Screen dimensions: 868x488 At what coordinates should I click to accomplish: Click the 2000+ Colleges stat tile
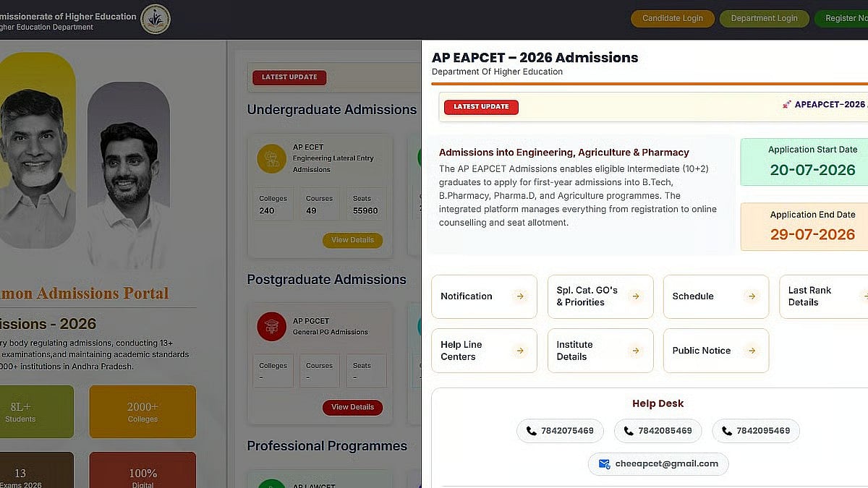(x=142, y=412)
